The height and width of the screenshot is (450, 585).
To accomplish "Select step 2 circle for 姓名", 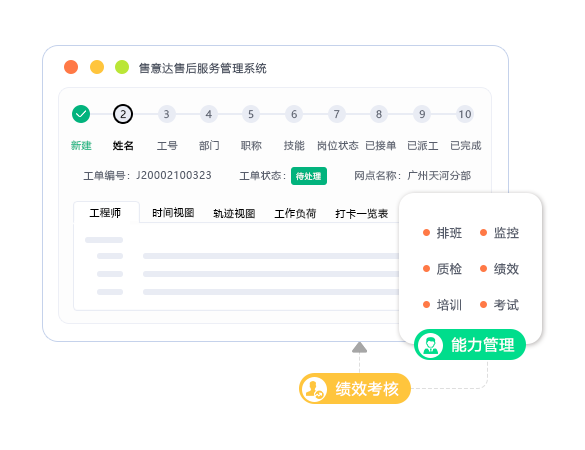I will pos(123,114).
